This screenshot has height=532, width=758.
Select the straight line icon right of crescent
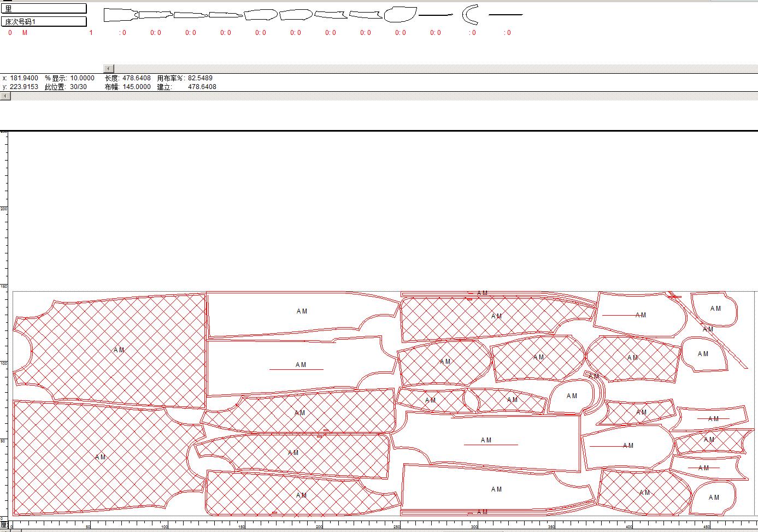pyautogui.click(x=505, y=15)
